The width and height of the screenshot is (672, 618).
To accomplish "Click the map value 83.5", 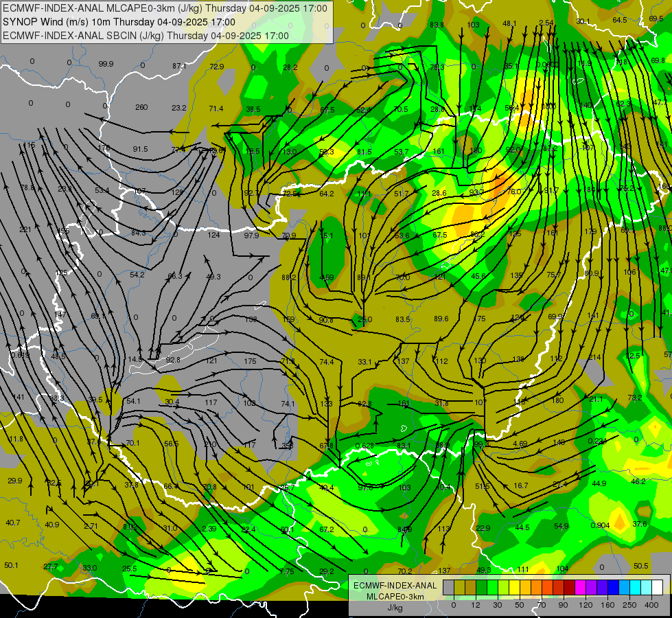I will [403, 319].
